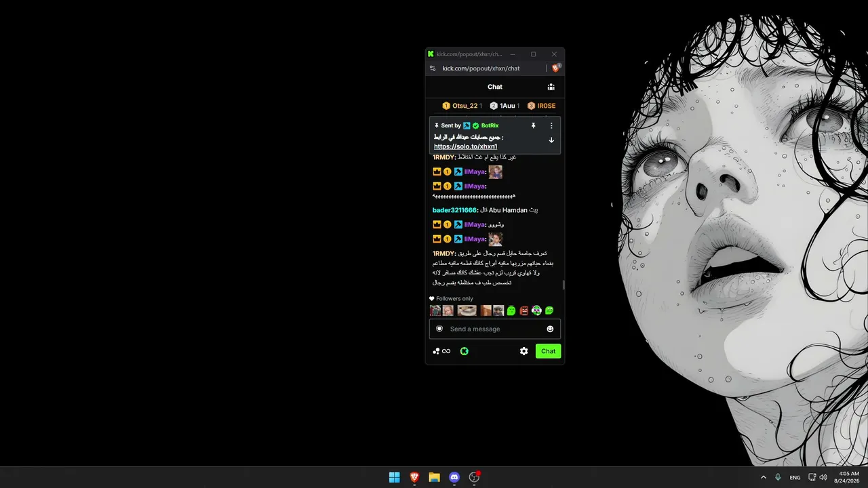
Task: Select 1Auu on the gift leaderboard
Action: coord(508,106)
